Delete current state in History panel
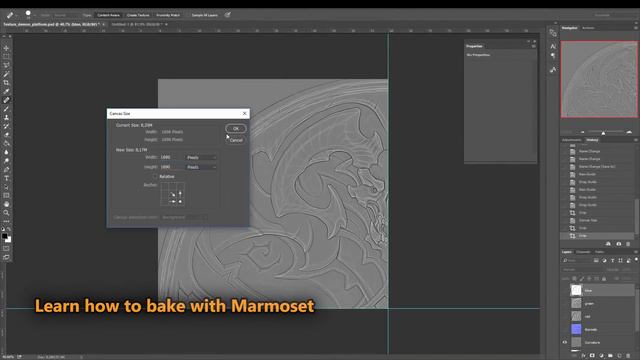The width and height of the screenshot is (640, 360). pyautogui.click(x=628, y=244)
